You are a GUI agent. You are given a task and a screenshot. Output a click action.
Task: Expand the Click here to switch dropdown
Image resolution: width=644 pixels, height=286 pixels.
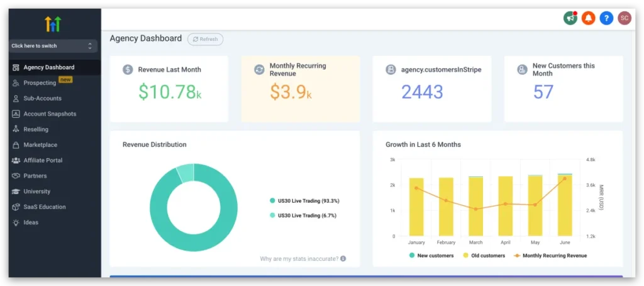(x=53, y=46)
